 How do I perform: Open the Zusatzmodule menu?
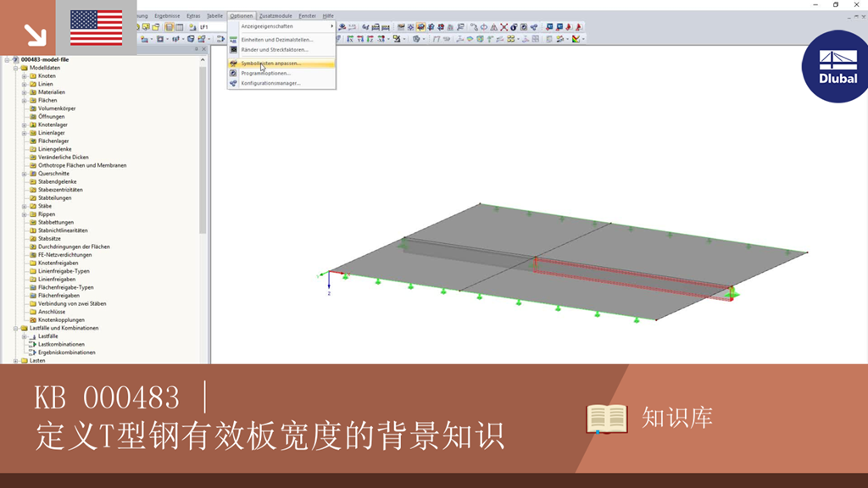point(275,16)
